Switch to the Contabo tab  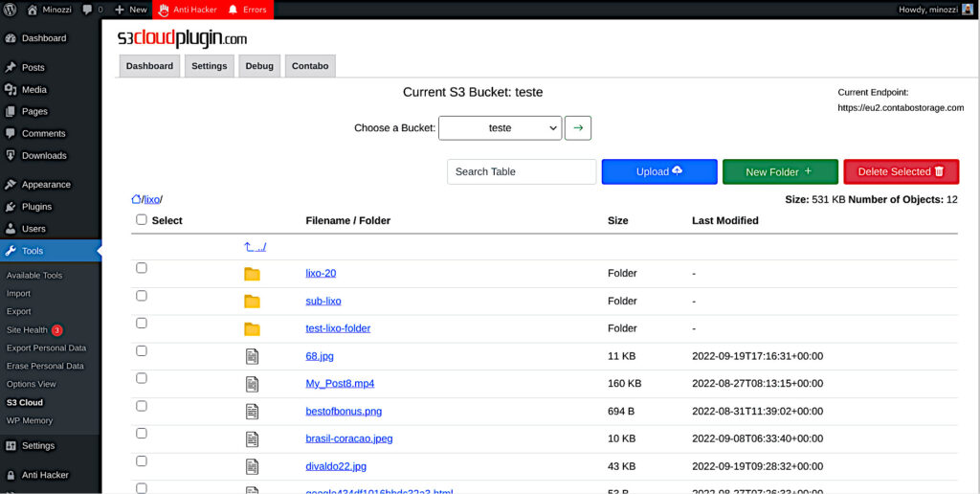click(x=310, y=66)
